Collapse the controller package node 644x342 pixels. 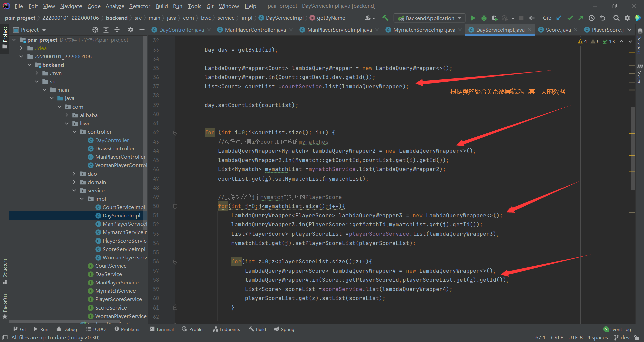[x=74, y=132]
